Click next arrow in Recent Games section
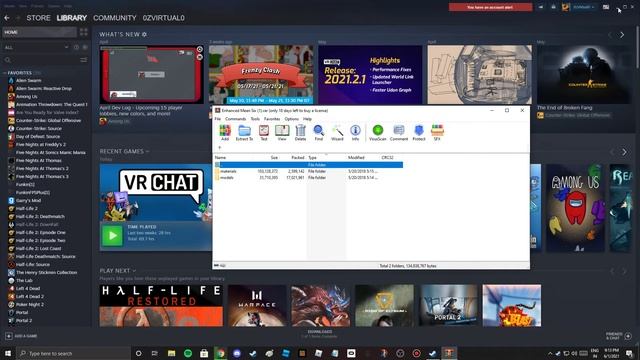Screen dimensions: 640x360 [x=624, y=152]
